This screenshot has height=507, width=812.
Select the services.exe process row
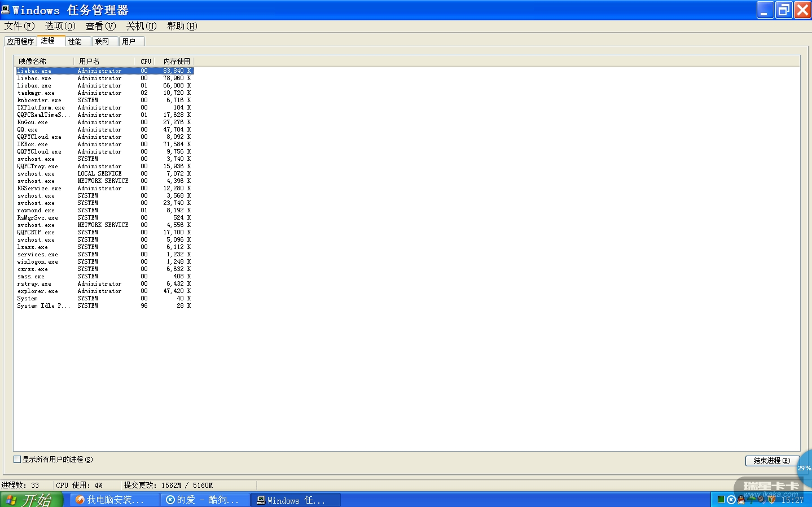[x=104, y=254]
